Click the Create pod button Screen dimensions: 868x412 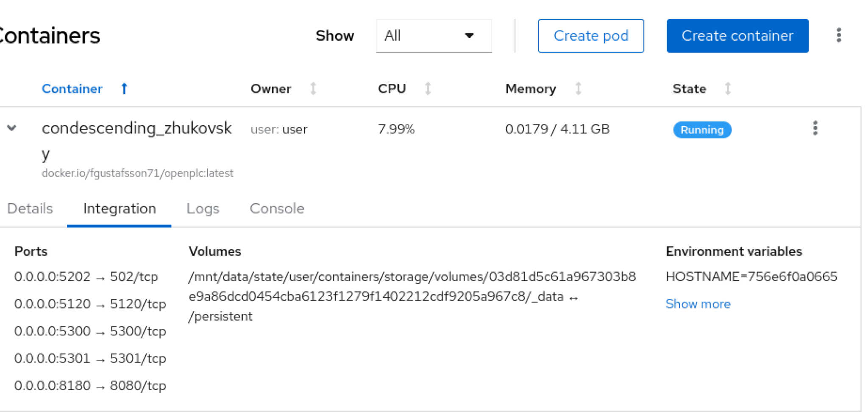point(591,36)
